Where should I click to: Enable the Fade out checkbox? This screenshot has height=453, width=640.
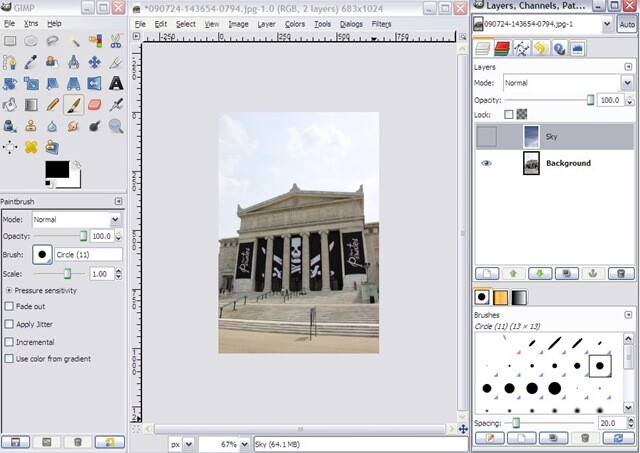click(9, 306)
